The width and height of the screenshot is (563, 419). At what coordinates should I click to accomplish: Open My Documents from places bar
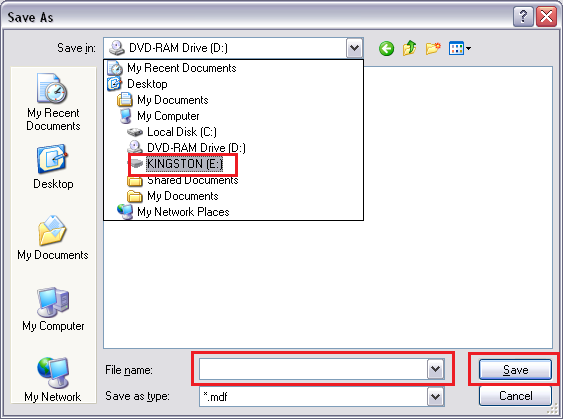[53, 237]
